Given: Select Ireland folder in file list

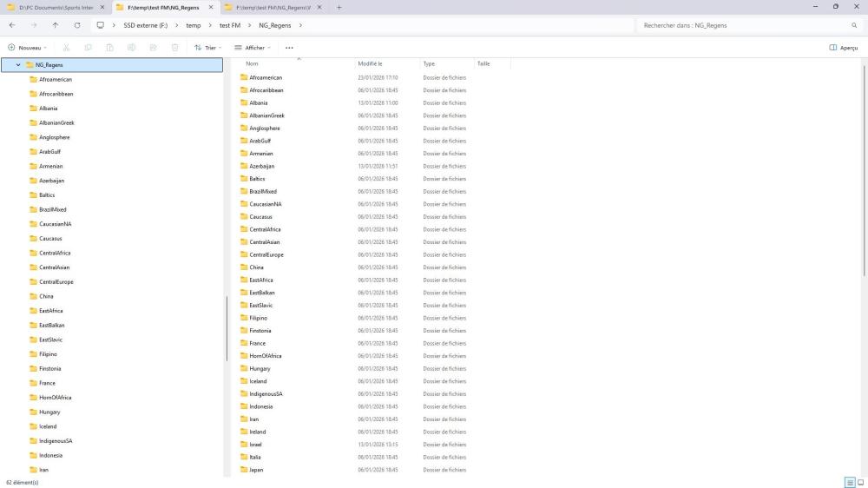Looking at the screenshot, I should pos(258,432).
